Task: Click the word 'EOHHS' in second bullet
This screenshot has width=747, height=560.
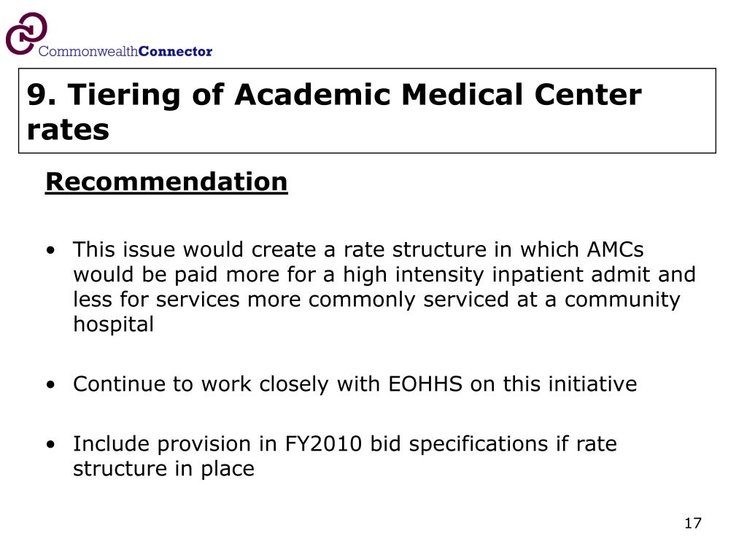Action: pos(425,384)
